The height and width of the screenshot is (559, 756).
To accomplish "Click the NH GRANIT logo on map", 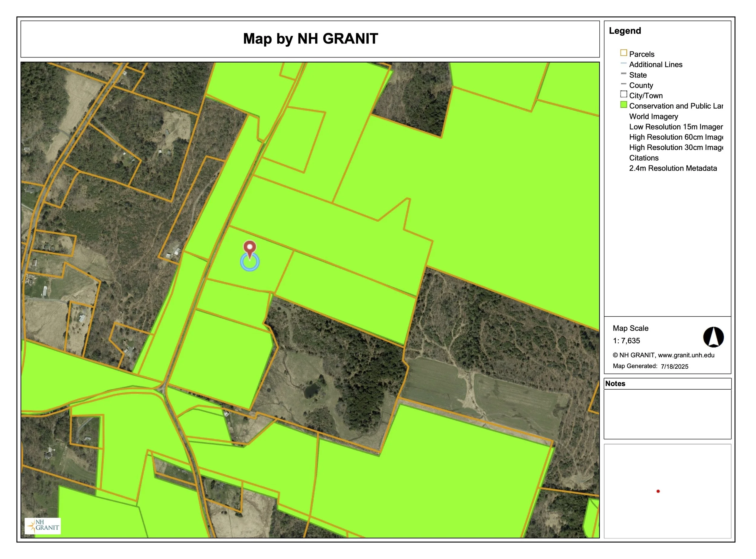I will (43, 525).
